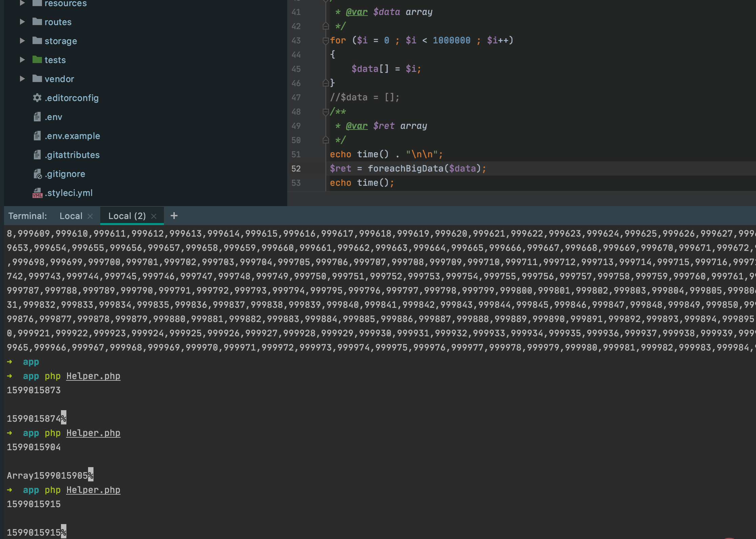756x539 pixels.
Task: Click the Array1599015905 terminal output
Action: coord(47,476)
